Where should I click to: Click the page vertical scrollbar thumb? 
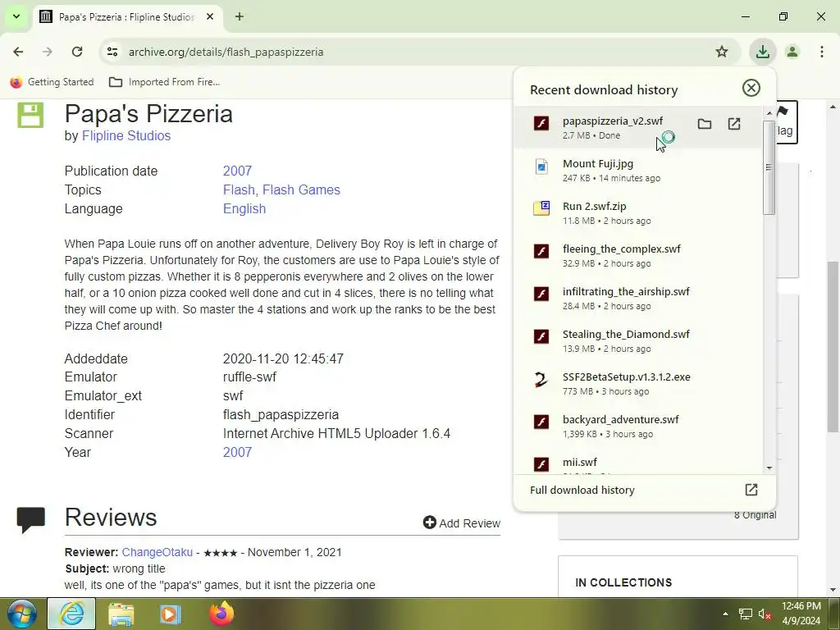coord(833,347)
